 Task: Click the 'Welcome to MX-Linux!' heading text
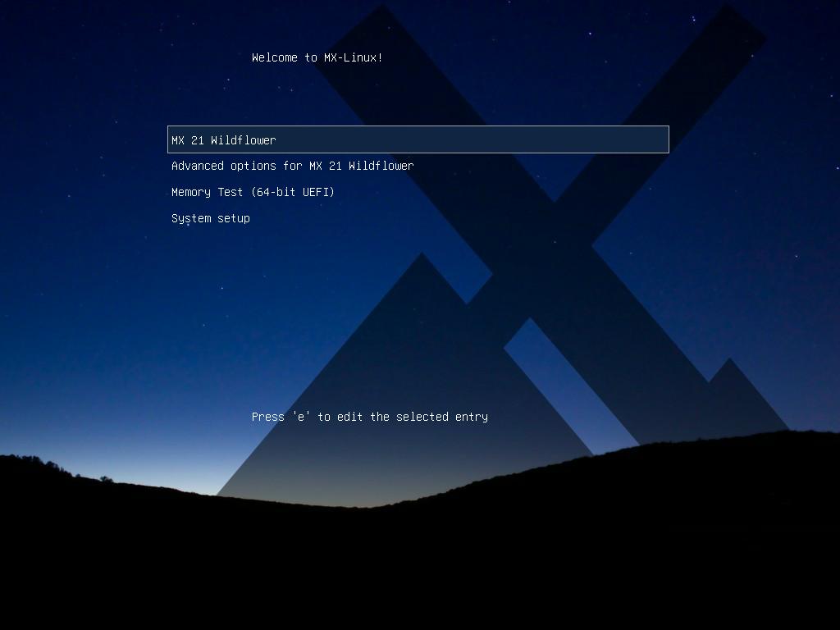(x=317, y=57)
